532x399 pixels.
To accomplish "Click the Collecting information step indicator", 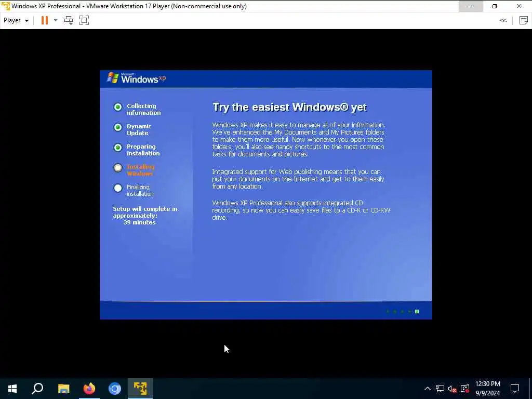I will (118, 107).
